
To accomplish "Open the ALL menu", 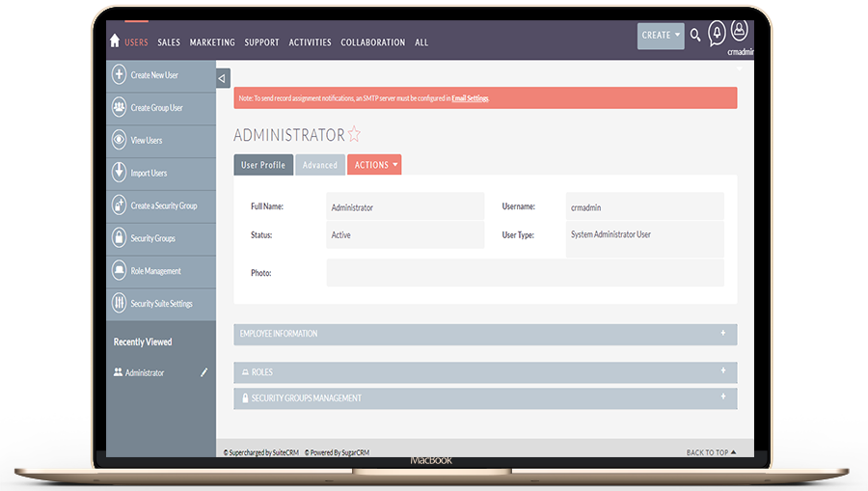I will pos(421,42).
